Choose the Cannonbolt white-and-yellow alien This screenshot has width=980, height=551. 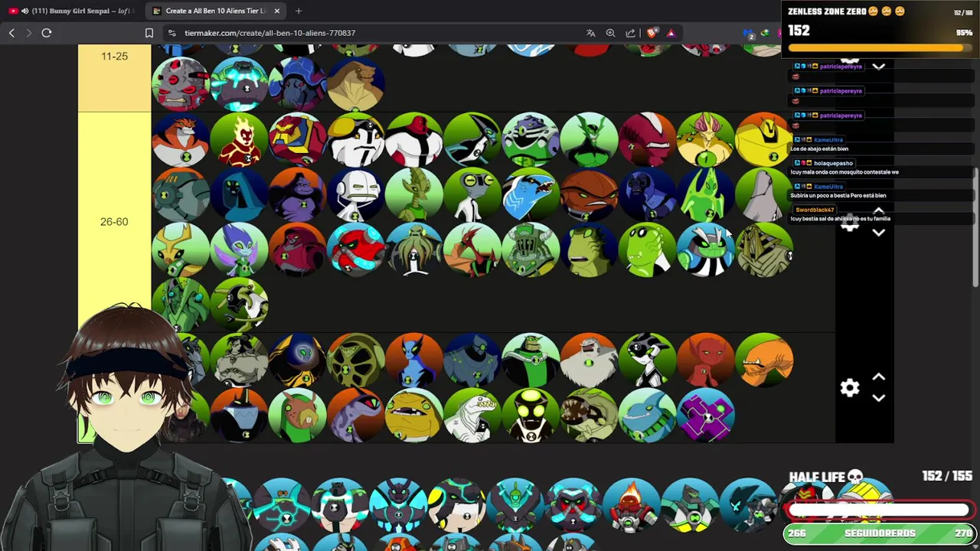[x=356, y=140]
